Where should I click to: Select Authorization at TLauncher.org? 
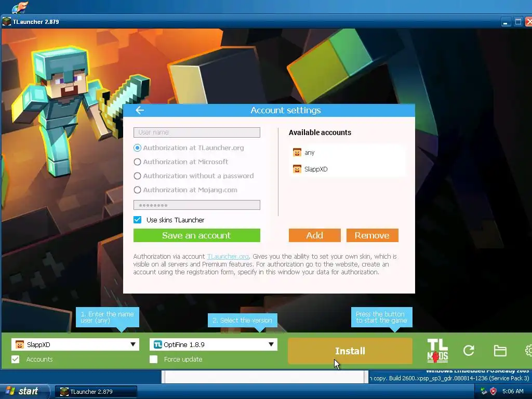[x=137, y=148]
